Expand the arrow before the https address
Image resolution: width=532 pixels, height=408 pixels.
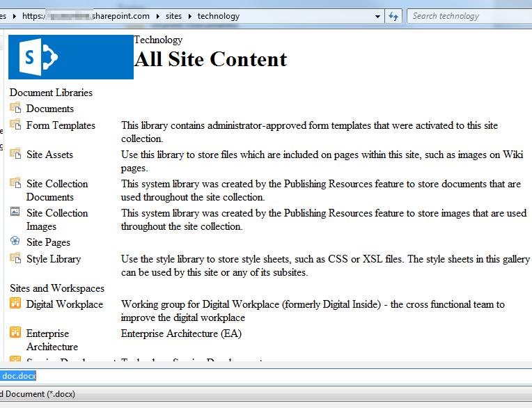(15, 16)
